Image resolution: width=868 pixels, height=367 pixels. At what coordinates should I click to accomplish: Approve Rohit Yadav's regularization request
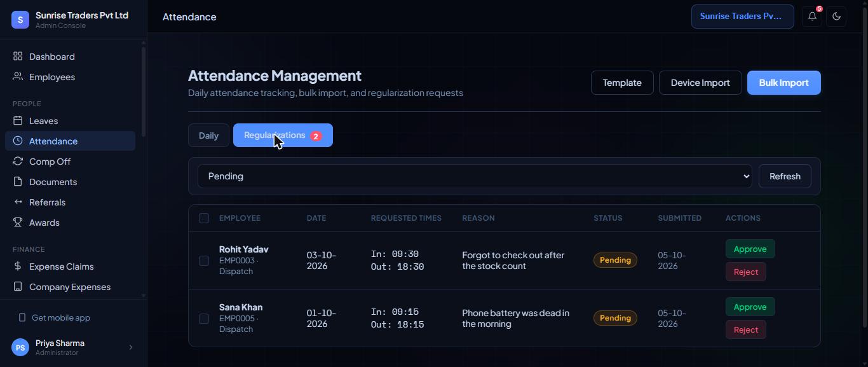tap(750, 249)
